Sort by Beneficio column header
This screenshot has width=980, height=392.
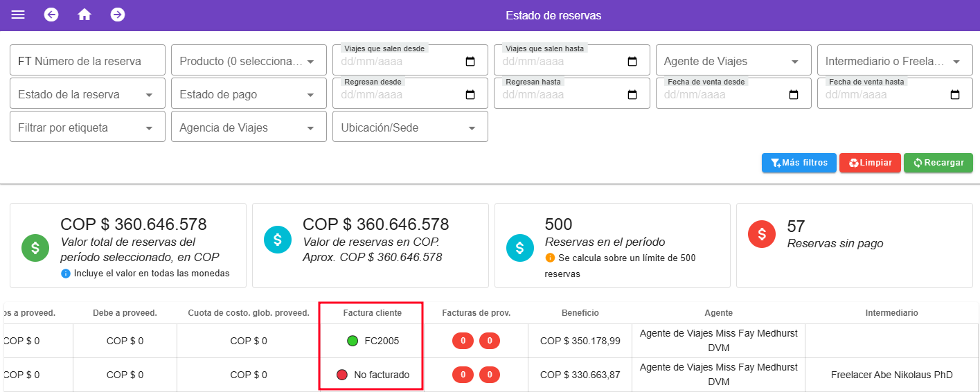coord(580,313)
